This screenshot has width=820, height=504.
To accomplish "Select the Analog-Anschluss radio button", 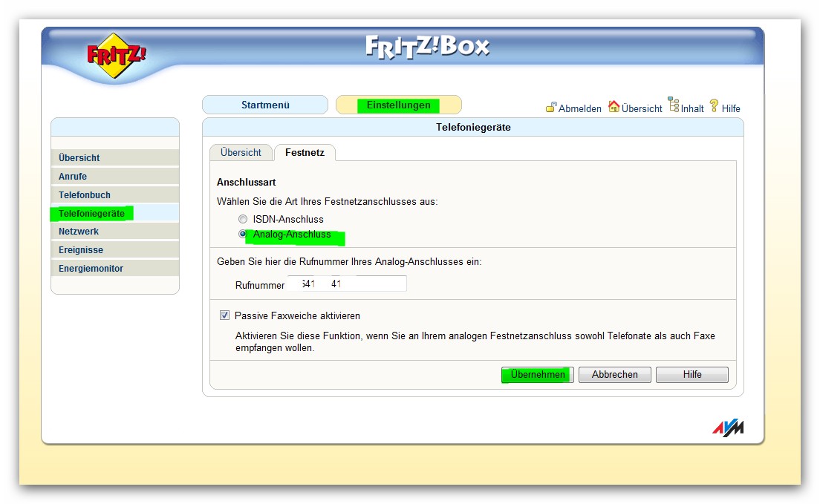I will click(x=243, y=234).
